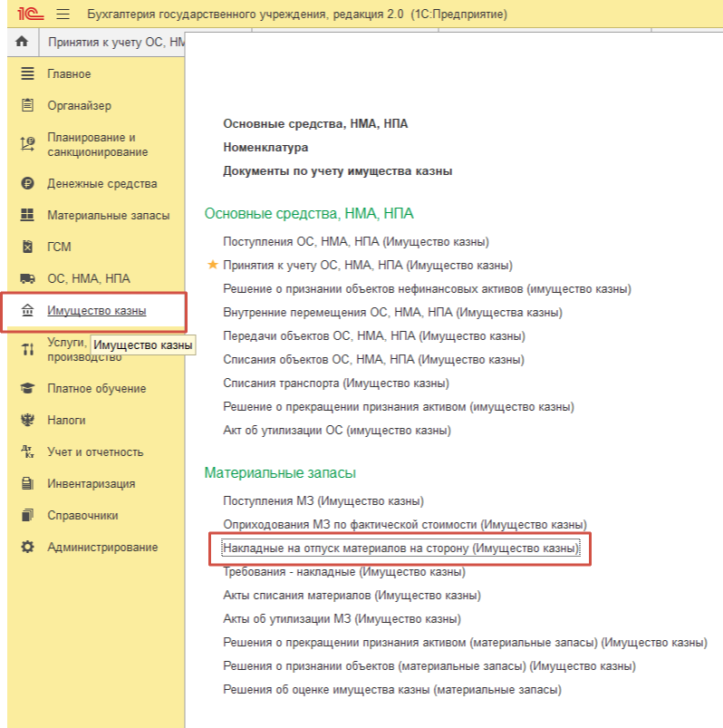Open Решение о признании объектов нефинансовых активов
Viewport: 723px width, 728px height.
427,289
